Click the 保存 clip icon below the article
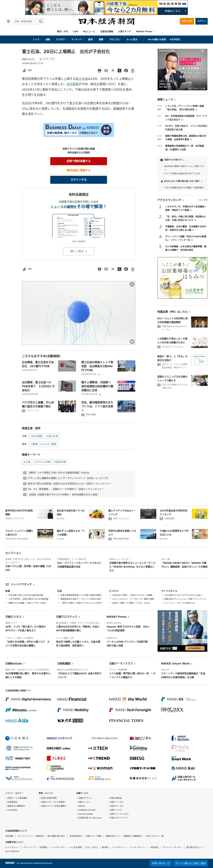This screenshot has height=868, width=213. [x=24, y=269]
